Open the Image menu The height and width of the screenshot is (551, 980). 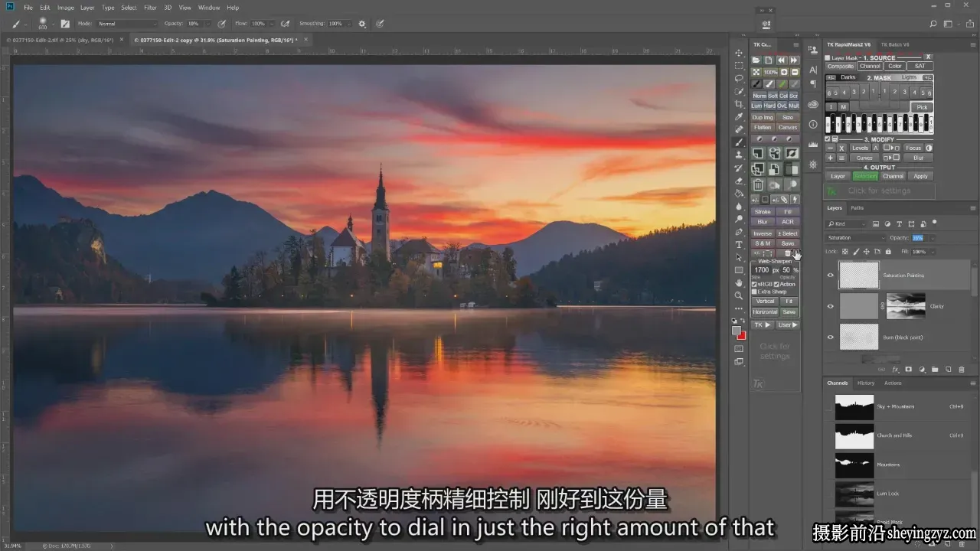point(66,8)
